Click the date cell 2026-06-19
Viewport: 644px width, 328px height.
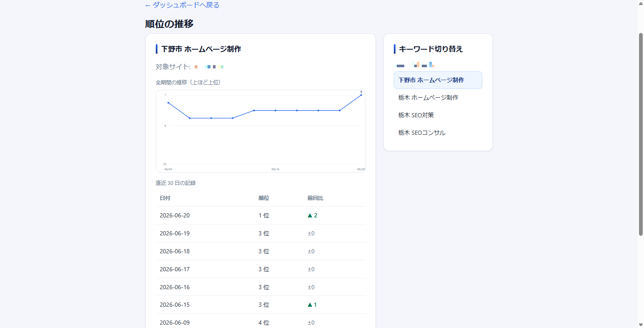(175, 234)
